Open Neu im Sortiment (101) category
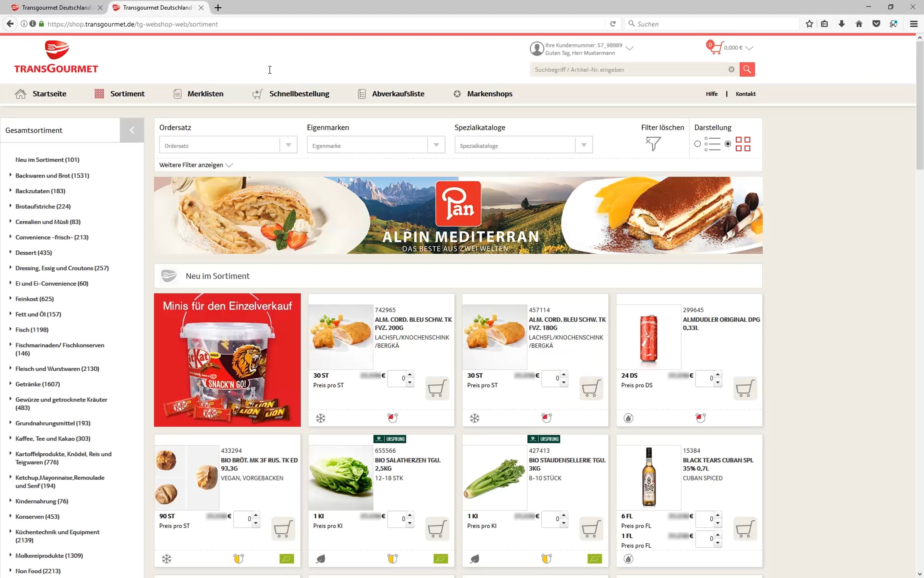This screenshot has height=578, width=924. 47,160
